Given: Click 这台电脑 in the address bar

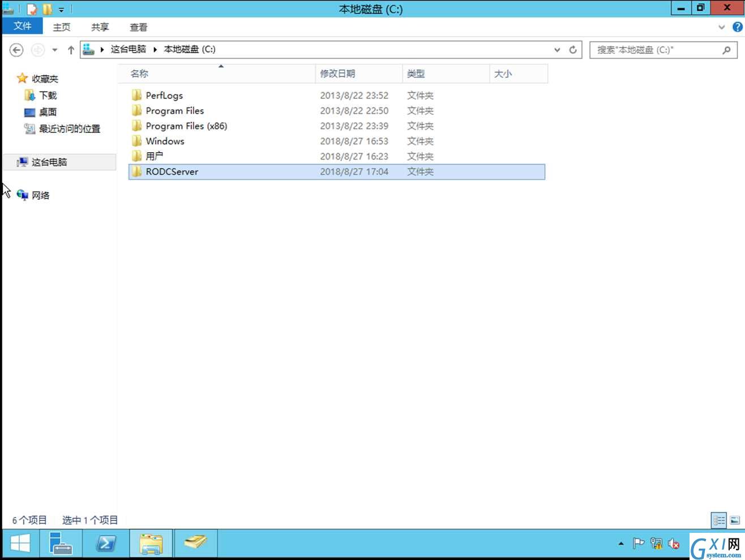Looking at the screenshot, I should (x=128, y=49).
